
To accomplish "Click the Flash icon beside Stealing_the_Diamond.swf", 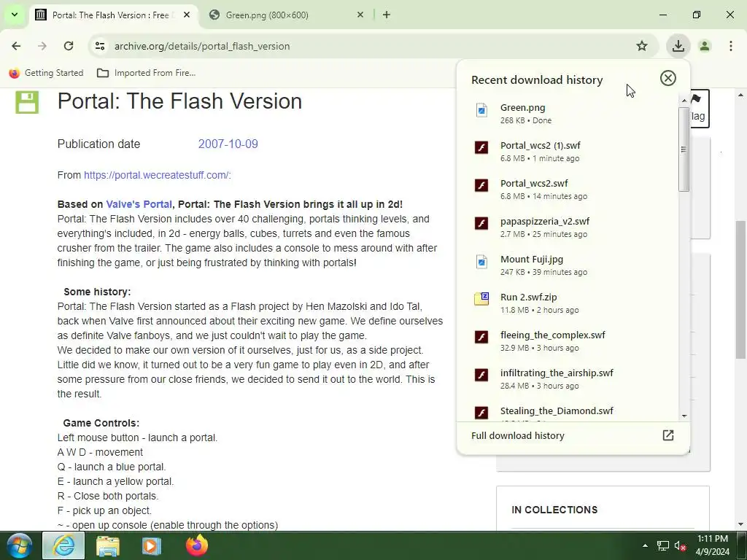I will point(481,413).
